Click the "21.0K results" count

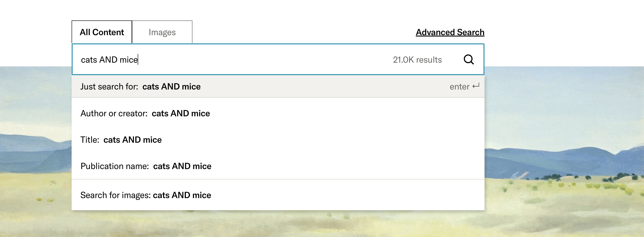(x=417, y=60)
